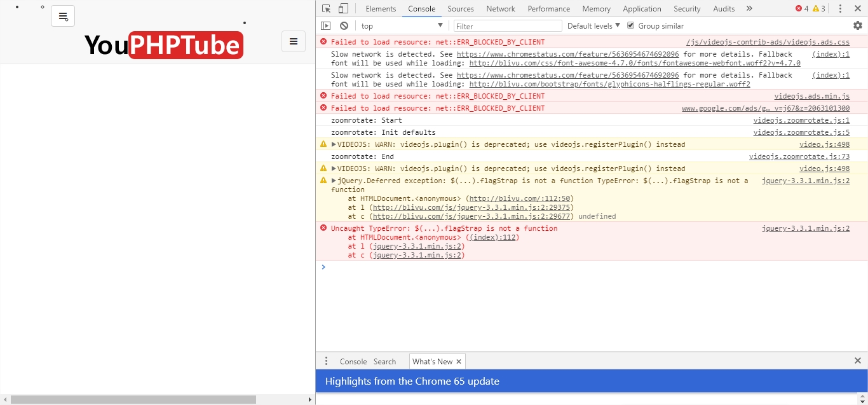Toggle the device toolbar icon
The height and width of the screenshot is (405, 868).
click(x=343, y=9)
